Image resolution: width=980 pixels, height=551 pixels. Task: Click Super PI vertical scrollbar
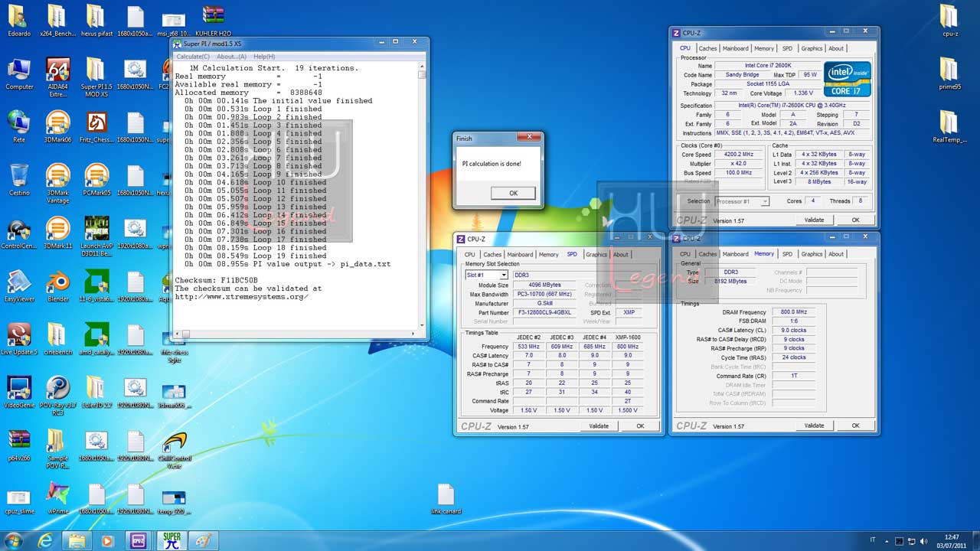point(422,197)
